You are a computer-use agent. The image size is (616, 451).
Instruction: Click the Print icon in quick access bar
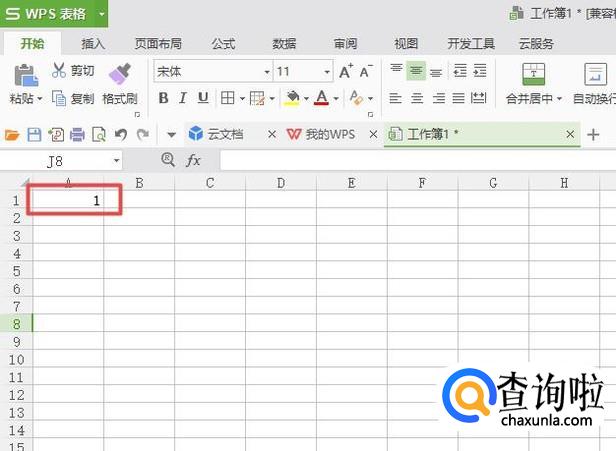click(77, 134)
